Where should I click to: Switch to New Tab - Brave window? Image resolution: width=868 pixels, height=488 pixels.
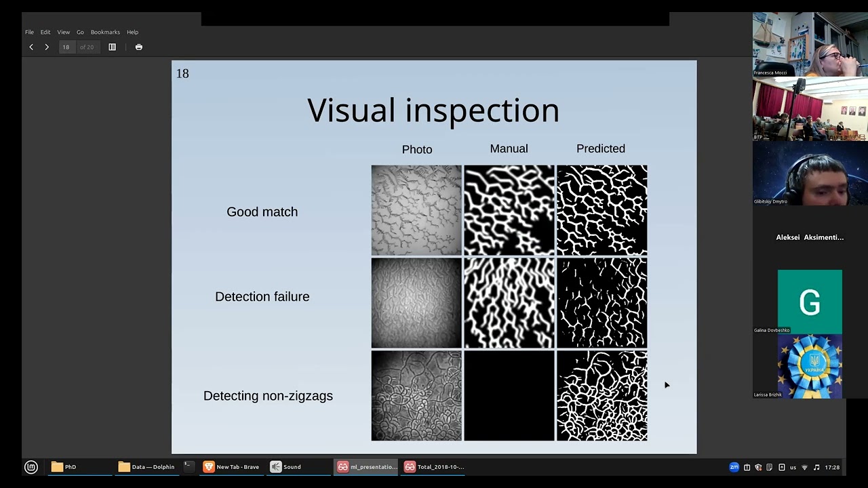point(231,467)
